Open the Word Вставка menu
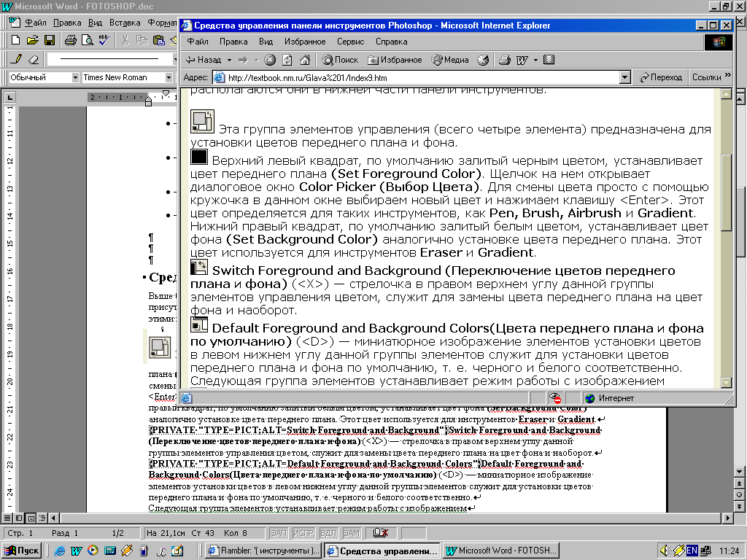This screenshot has width=747, height=560. click(125, 23)
